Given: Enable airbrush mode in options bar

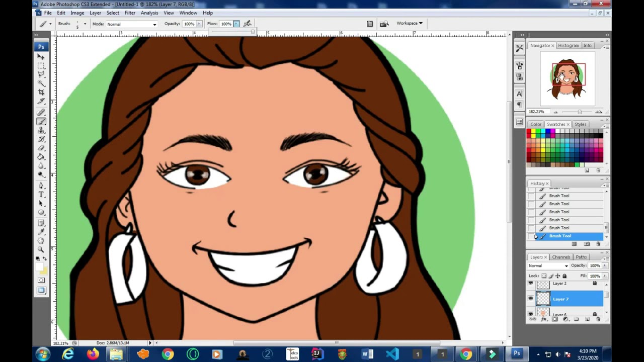Looking at the screenshot, I should (248, 24).
